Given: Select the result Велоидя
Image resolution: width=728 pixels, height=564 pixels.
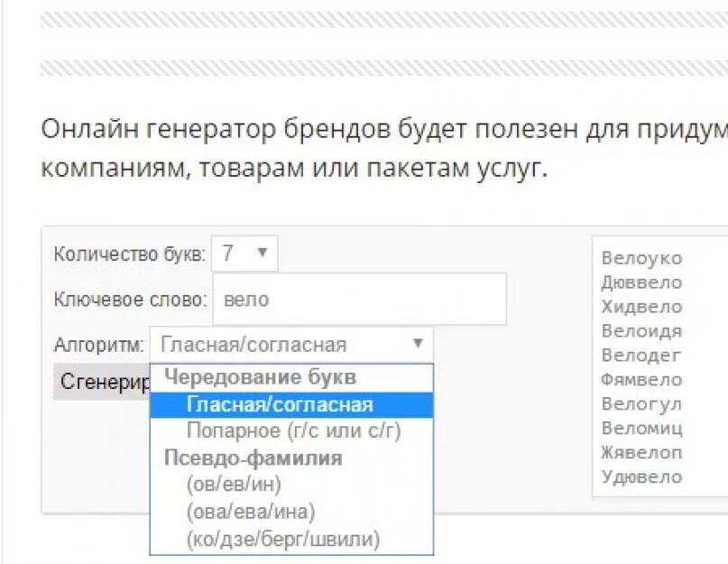Looking at the screenshot, I should [641, 331].
